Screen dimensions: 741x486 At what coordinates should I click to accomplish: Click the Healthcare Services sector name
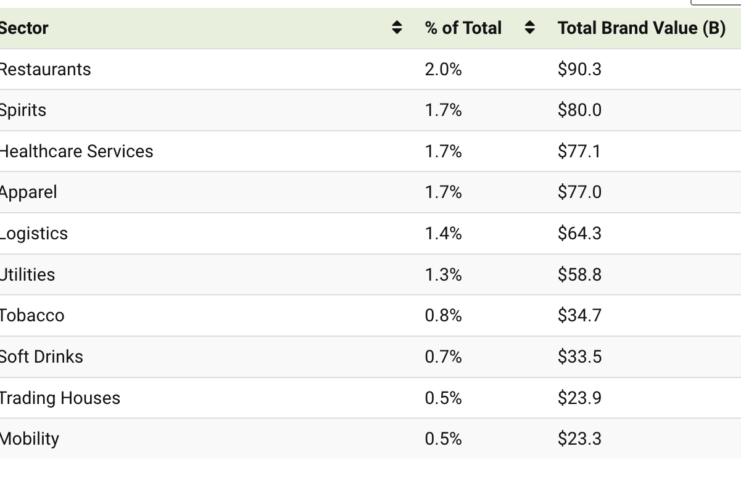(x=76, y=151)
